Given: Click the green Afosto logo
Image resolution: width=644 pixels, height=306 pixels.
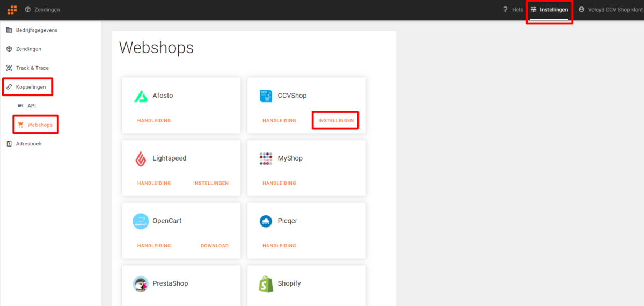Looking at the screenshot, I should [141, 96].
